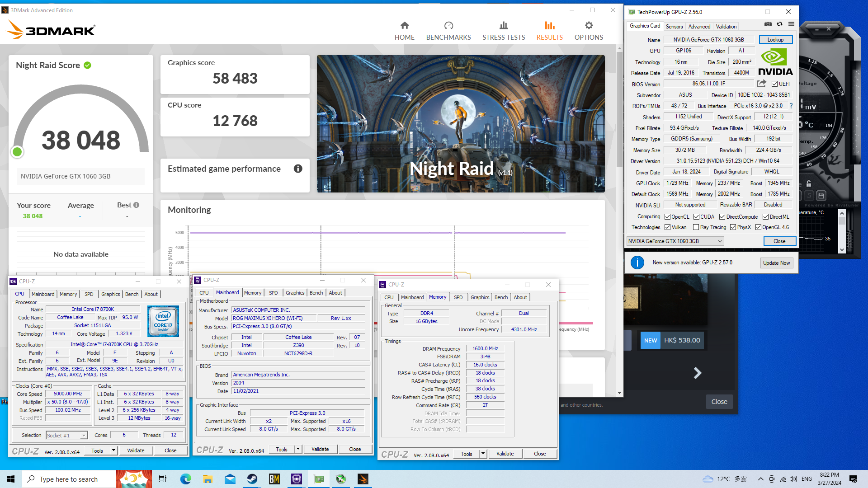868x488 pixels.
Task: Open the Benchmarks section in 3DMark
Action: point(448,31)
